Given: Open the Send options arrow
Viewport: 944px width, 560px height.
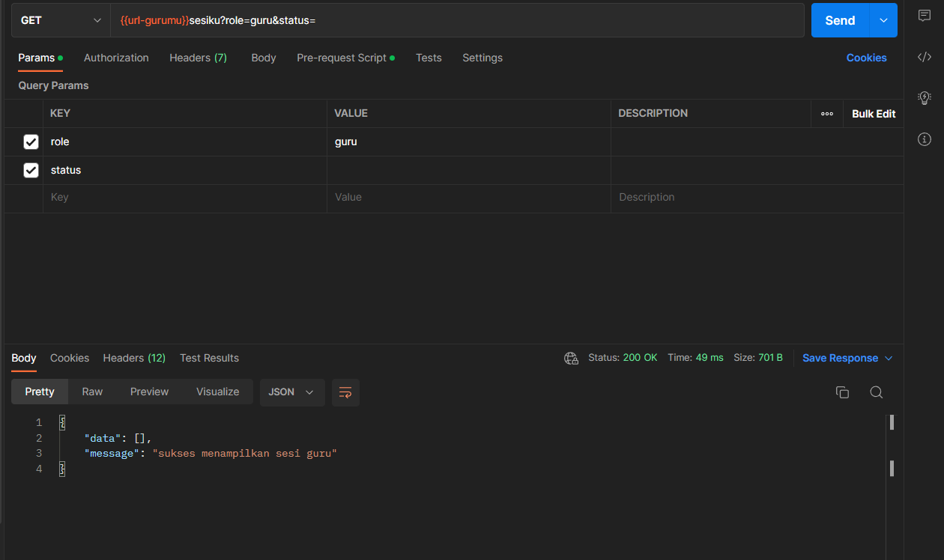Looking at the screenshot, I should (883, 20).
